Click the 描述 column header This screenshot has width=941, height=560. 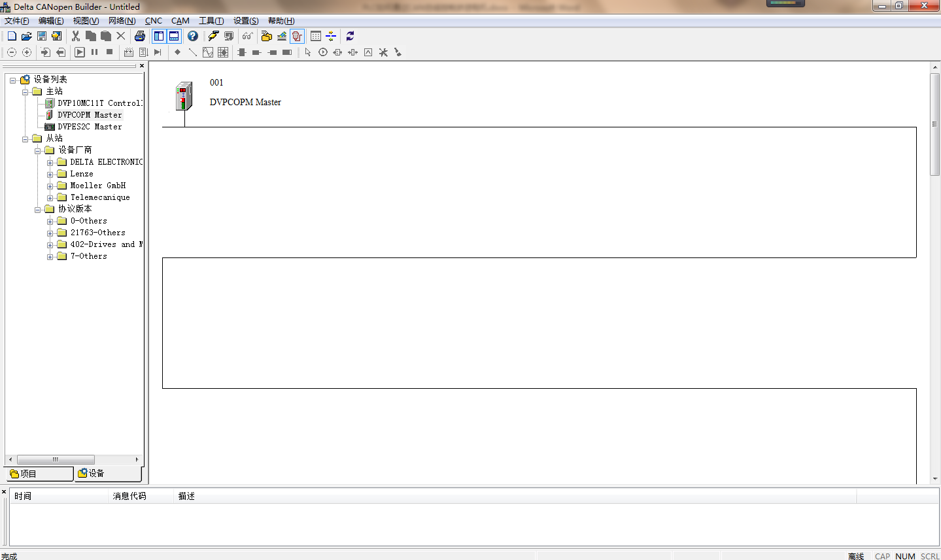(x=186, y=496)
